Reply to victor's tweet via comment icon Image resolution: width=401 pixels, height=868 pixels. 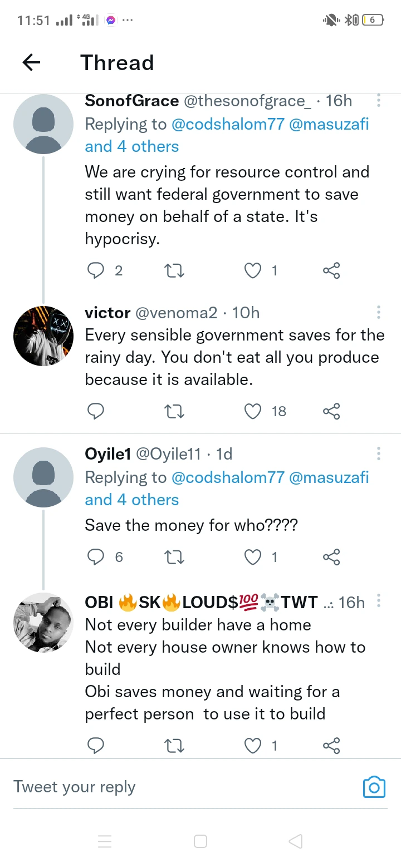[96, 411]
